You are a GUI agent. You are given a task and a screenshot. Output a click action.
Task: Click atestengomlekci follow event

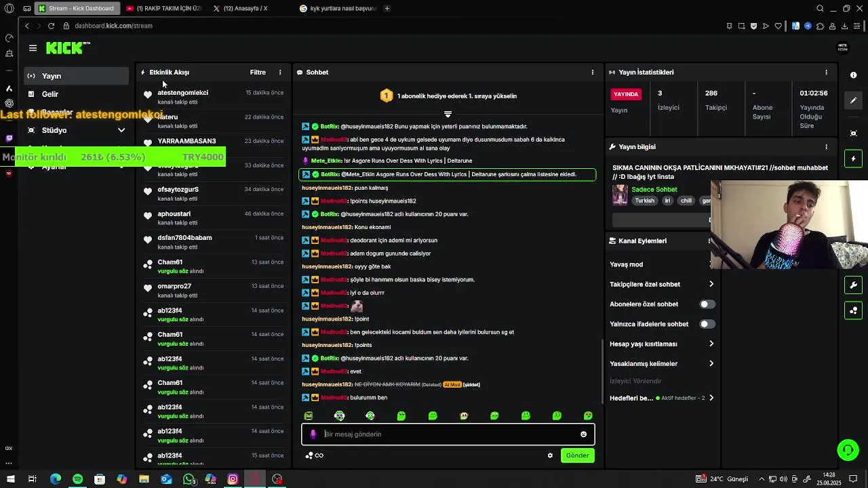click(213, 97)
